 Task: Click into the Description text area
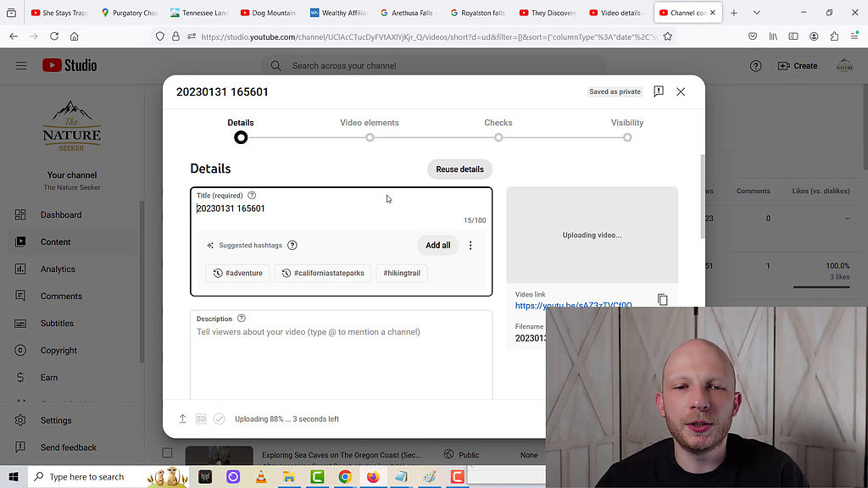point(341,357)
